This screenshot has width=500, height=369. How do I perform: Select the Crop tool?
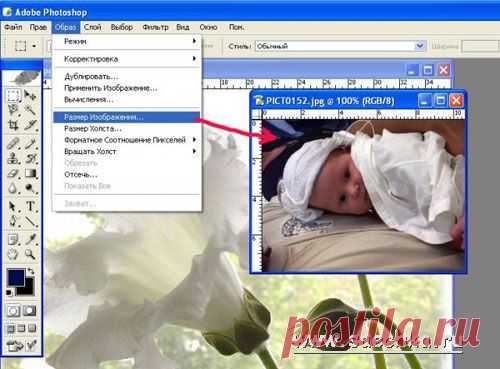[13, 125]
